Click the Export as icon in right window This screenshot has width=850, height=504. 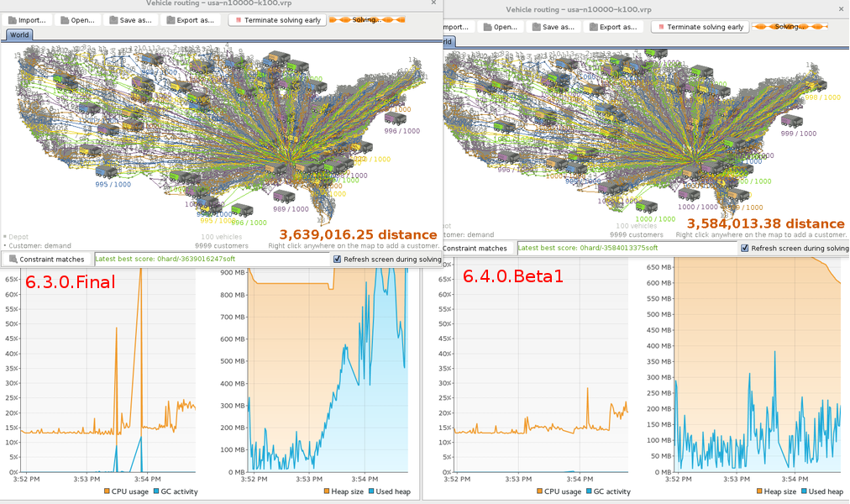point(593,27)
